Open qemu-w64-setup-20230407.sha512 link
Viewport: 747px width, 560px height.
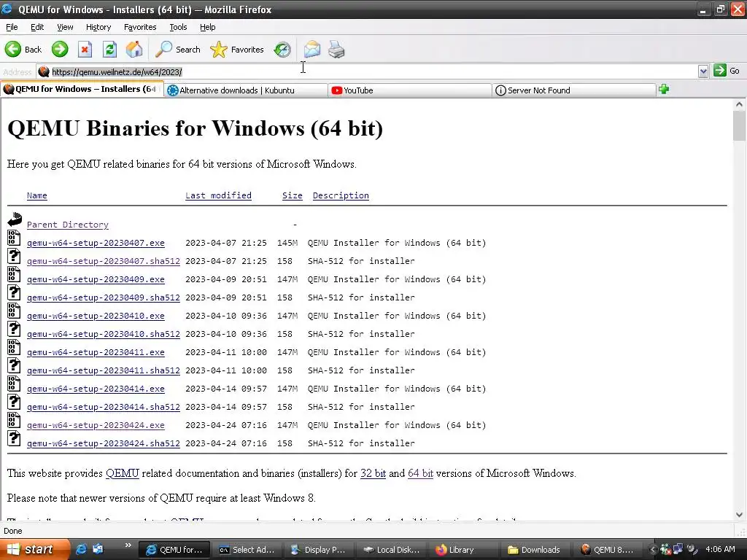[104, 261]
